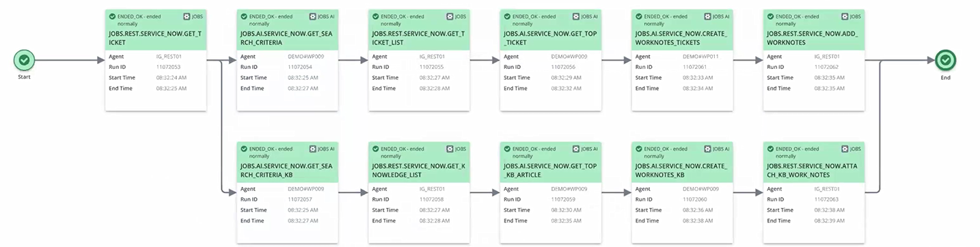Image resolution: width=980 pixels, height=247 pixels.
Task: Click Run ID value 11072055
Action: [x=431, y=67]
